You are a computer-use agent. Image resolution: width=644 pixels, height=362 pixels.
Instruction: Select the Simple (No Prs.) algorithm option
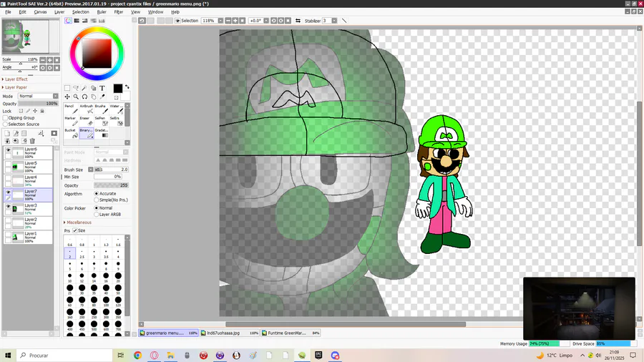click(x=97, y=200)
